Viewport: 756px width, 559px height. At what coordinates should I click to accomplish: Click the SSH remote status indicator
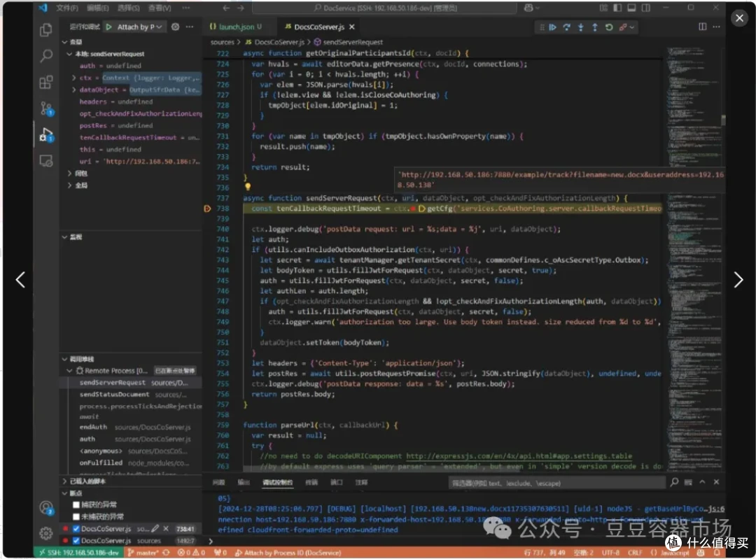(x=79, y=553)
